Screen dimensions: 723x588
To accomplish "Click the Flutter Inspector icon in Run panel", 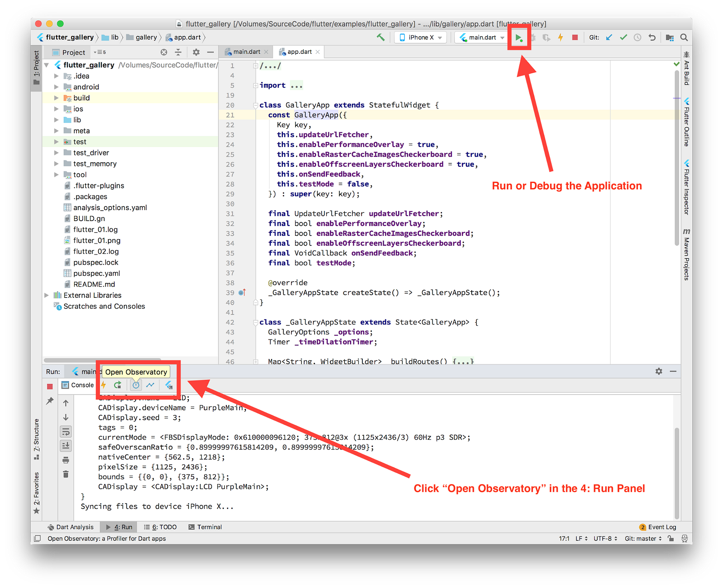I will pos(169,385).
